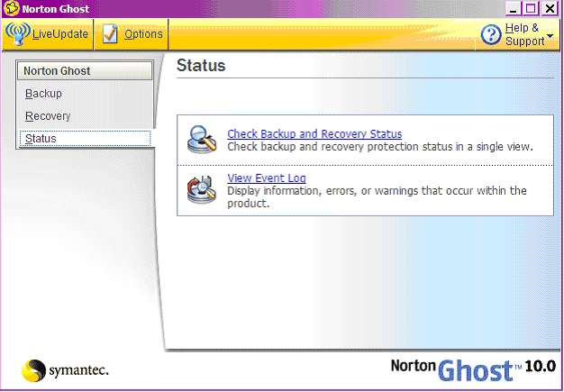564x392 pixels.
Task: Close the Norton Ghost window
Action: coord(550,8)
